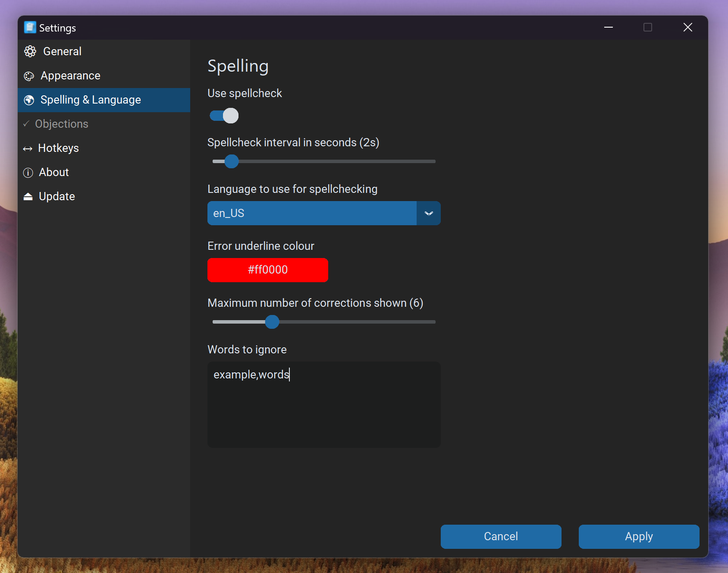Click the palette icon beside Appearance
The image size is (728, 573).
pos(29,76)
